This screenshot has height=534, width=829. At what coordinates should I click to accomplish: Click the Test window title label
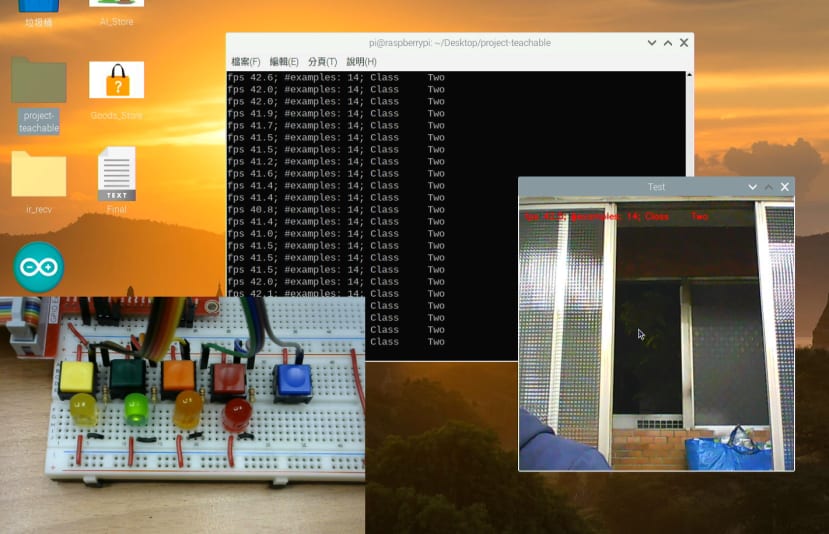pos(656,187)
